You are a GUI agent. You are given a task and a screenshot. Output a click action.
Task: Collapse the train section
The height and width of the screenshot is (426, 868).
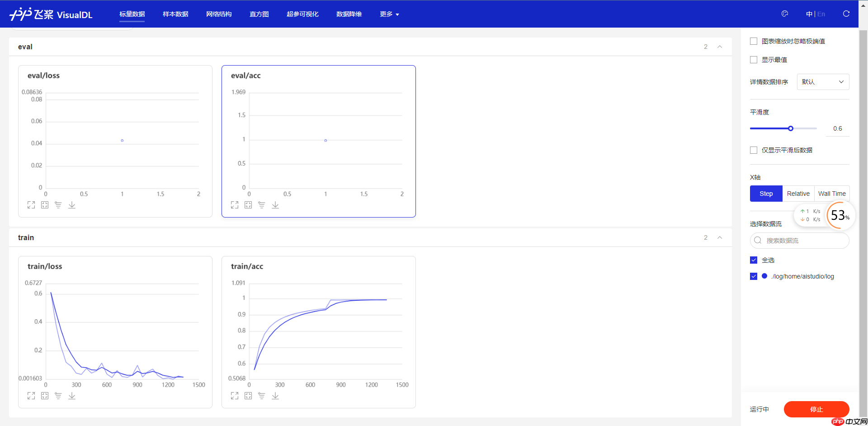[720, 237]
